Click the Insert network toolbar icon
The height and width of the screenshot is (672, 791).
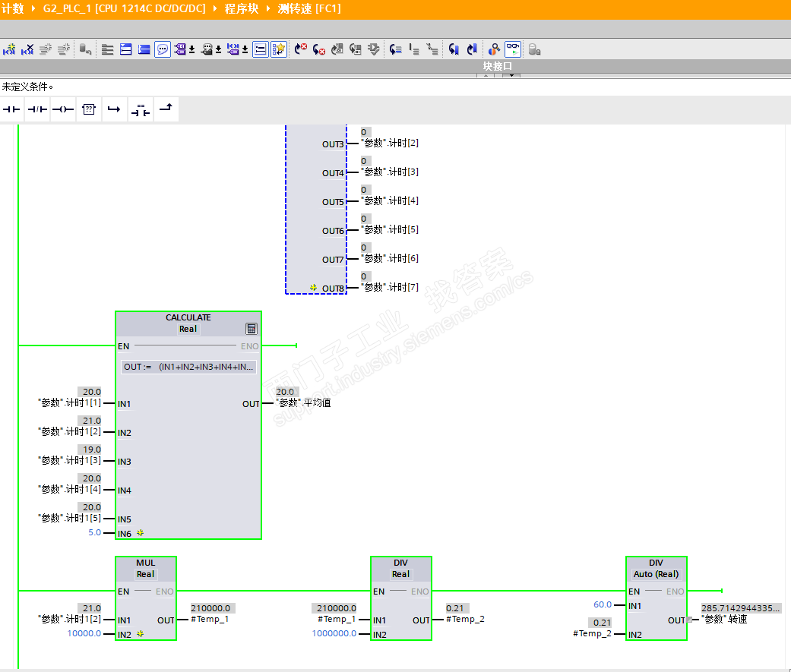click(x=9, y=49)
